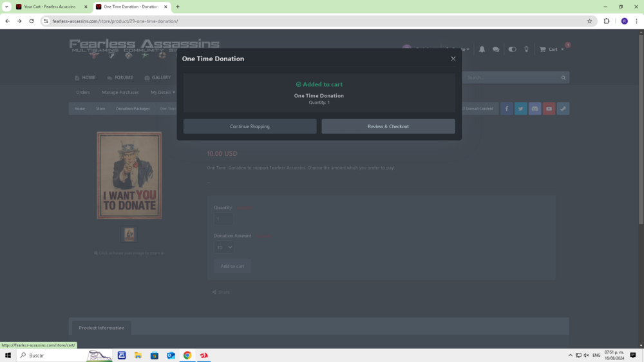Open Manage Purchases link
This screenshot has height=362, width=644.
[x=120, y=93]
